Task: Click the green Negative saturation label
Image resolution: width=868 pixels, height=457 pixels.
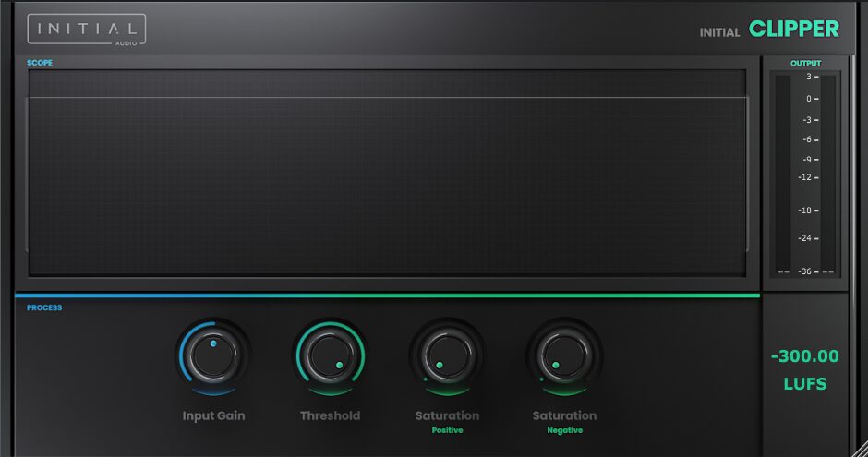Action: 564,430
